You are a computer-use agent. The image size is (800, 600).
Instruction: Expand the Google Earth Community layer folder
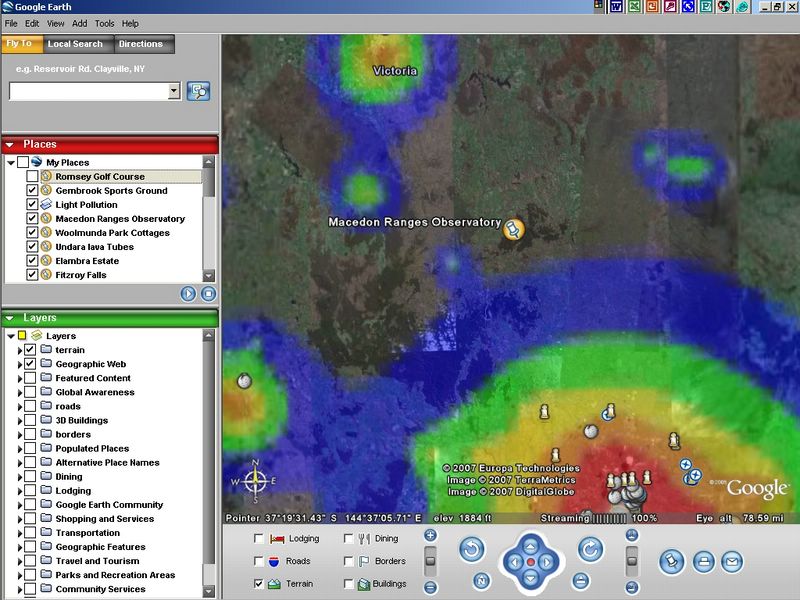click(20, 505)
